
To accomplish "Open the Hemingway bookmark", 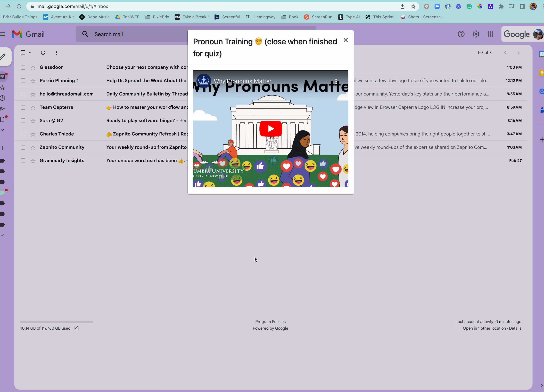I will tap(260, 17).
